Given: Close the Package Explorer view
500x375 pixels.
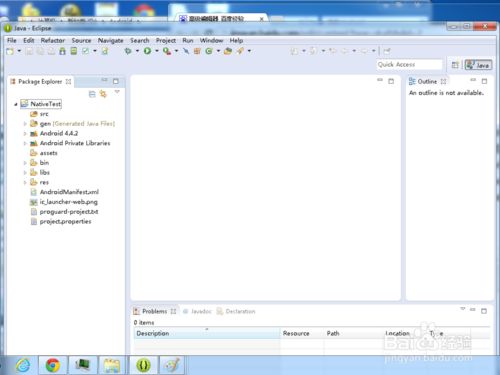Looking at the screenshot, I should (x=68, y=81).
